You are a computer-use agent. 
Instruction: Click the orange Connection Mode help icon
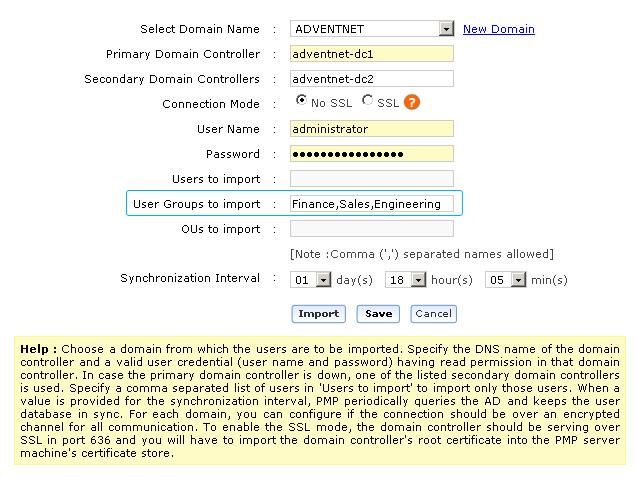(x=412, y=102)
